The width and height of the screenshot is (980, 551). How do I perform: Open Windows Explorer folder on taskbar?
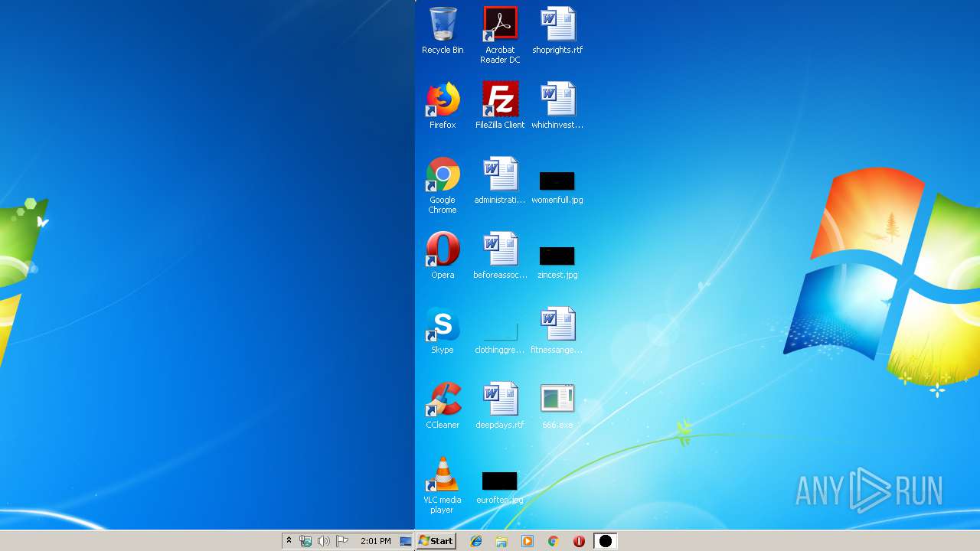click(501, 541)
